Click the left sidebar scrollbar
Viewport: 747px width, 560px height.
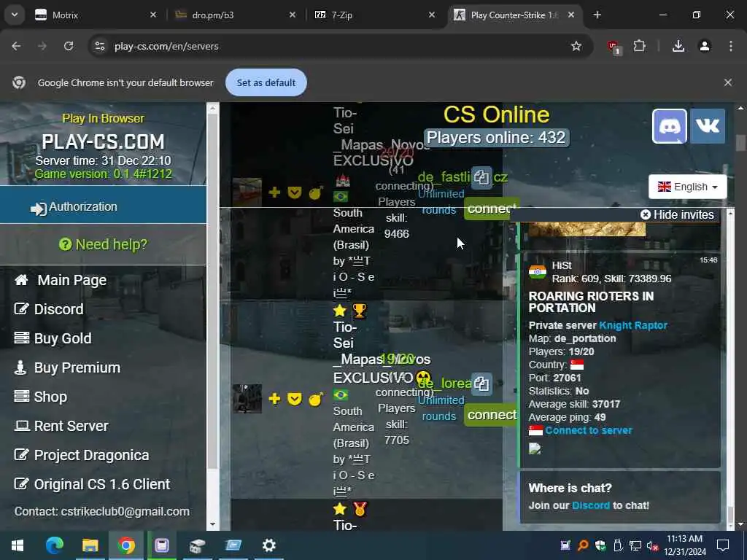coord(212,290)
